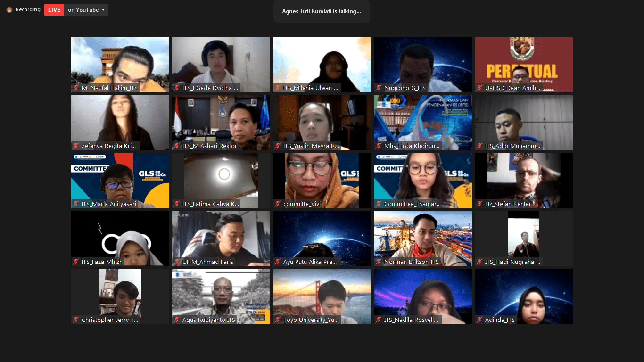Image resolution: width=644 pixels, height=362 pixels.
Task: Click the ITS_Fatima Cahya name label
Action: click(210, 204)
